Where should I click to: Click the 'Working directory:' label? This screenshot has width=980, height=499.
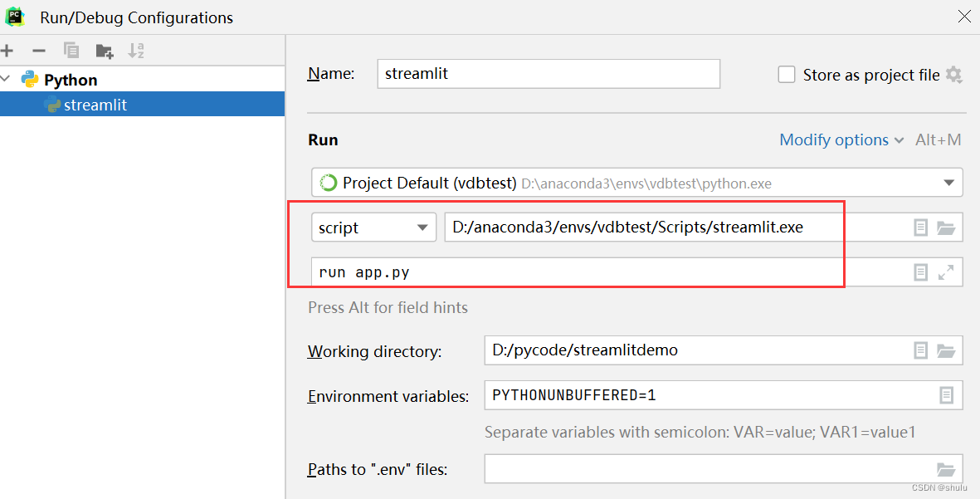(x=374, y=351)
